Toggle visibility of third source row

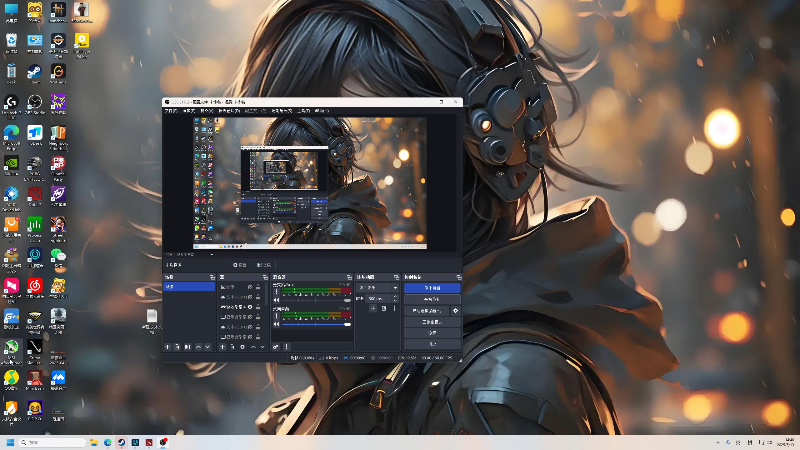tap(250, 307)
